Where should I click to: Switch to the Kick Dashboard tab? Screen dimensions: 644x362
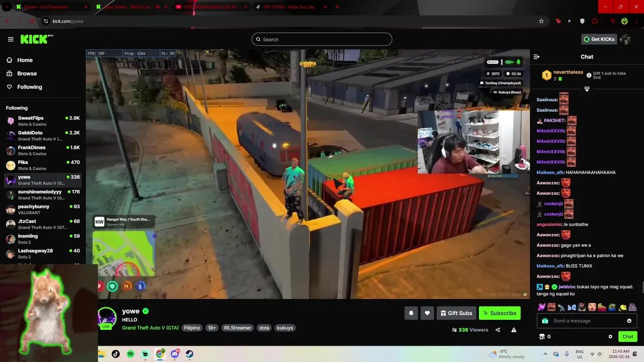(x=51, y=7)
